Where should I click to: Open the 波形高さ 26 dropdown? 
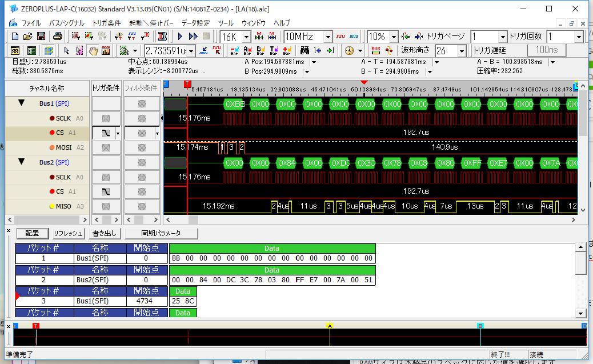pos(462,51)
